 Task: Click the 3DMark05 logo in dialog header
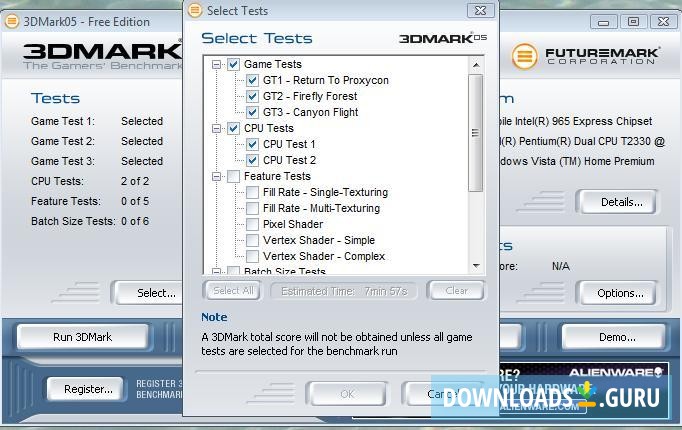(443, 38)
